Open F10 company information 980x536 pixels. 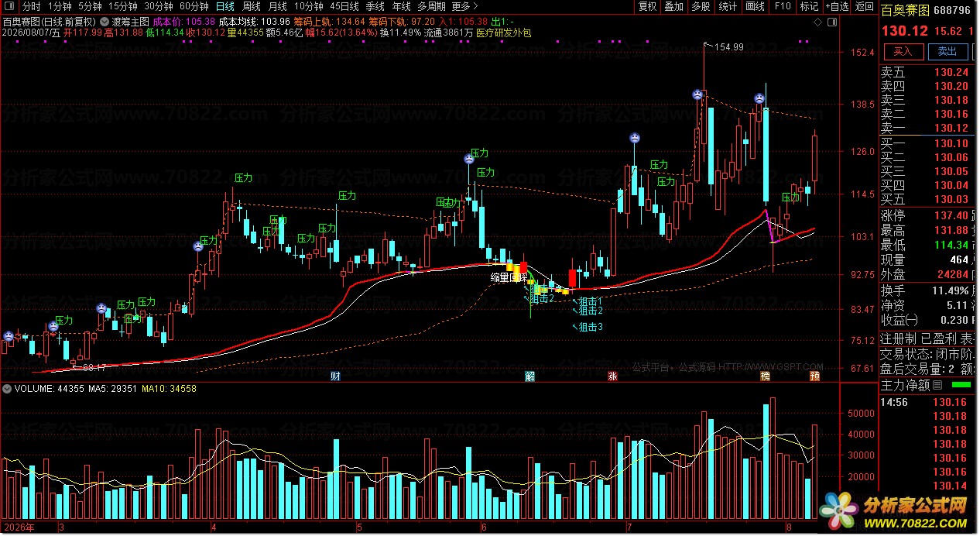pyautogui.click(x=783, y=6)
